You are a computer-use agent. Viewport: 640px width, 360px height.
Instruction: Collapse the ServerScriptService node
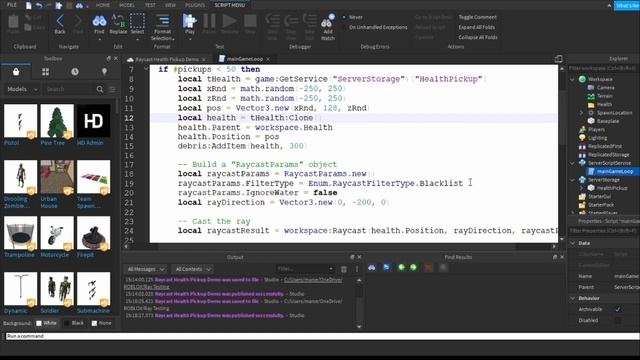[x=572, y=163]
